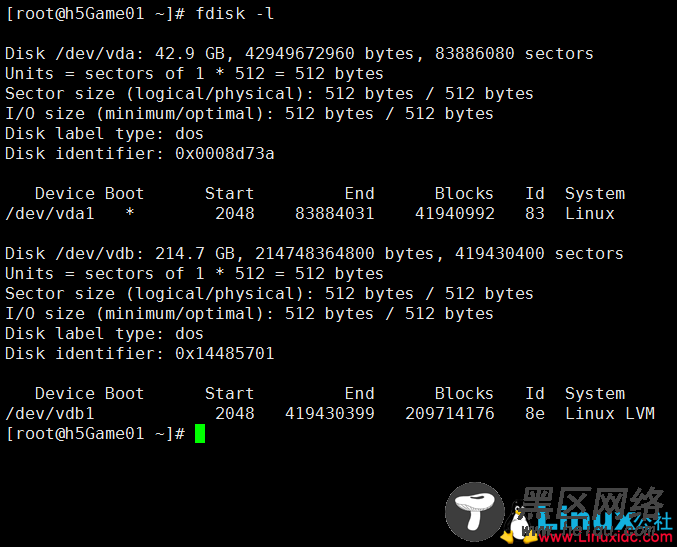
Task: Click the 'Blocks' header above 41940992
Action: [x=464, y=193]
